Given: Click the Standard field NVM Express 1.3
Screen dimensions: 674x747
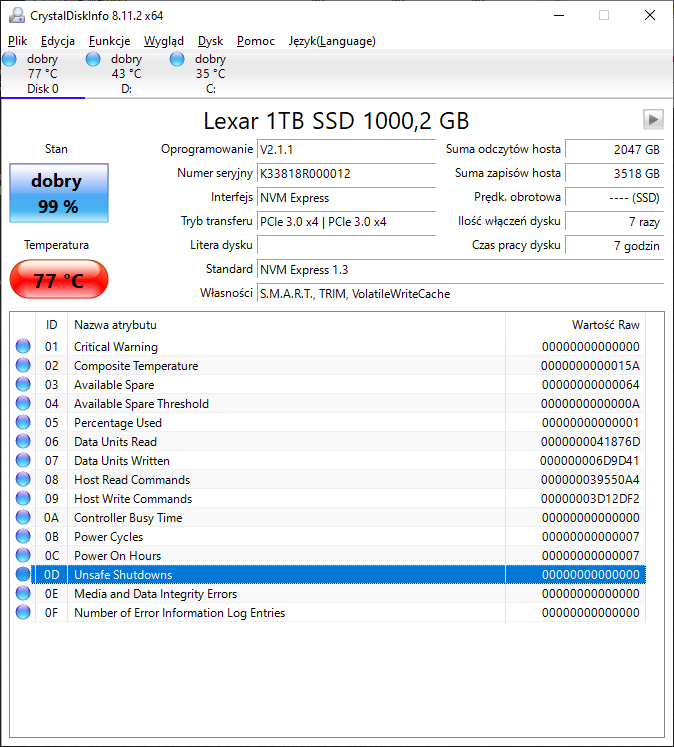Looking at the screenshot, I should point(460,270).
